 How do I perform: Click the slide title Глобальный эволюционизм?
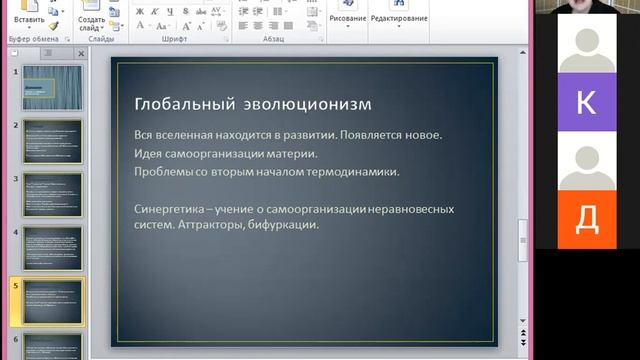pos(253,104)
